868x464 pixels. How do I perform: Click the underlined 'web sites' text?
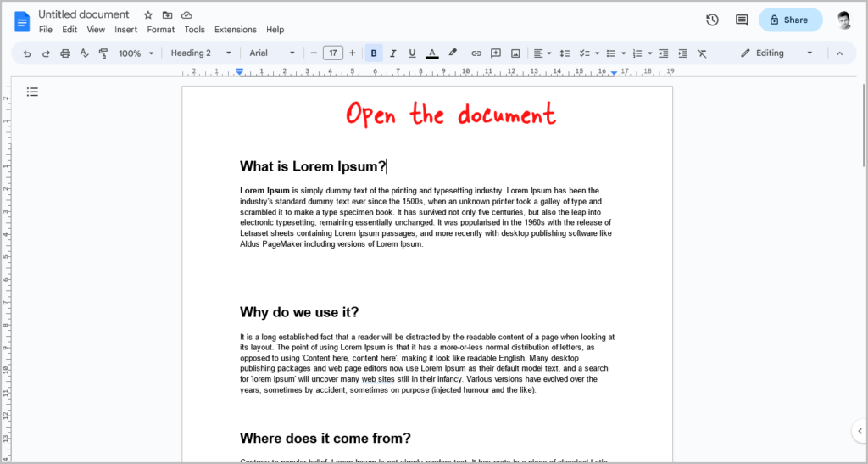tap(378, 379)
